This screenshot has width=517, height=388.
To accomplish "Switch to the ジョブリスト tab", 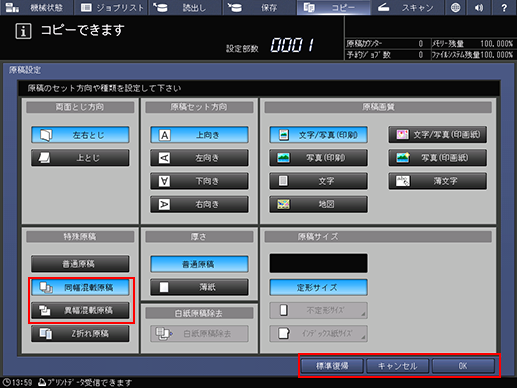I will [x=111, y=7].
